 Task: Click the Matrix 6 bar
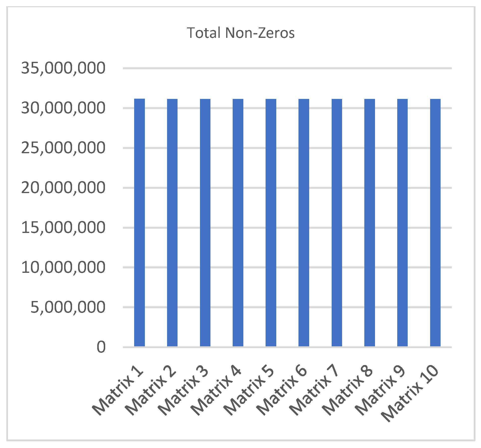pos(304,223)
